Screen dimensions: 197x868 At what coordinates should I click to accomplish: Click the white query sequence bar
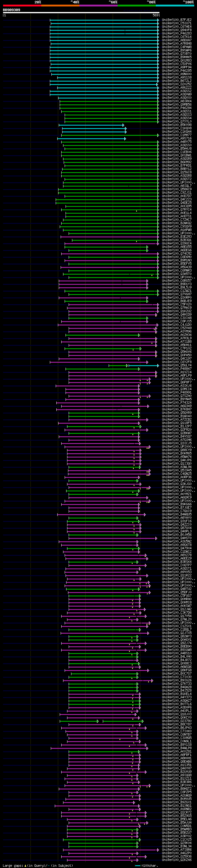81,13
